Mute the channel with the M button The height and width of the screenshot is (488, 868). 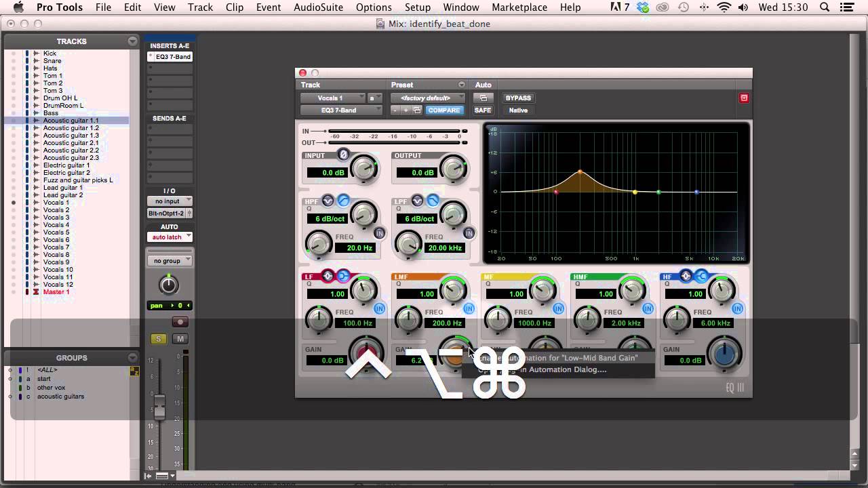(x=180, y=339)
